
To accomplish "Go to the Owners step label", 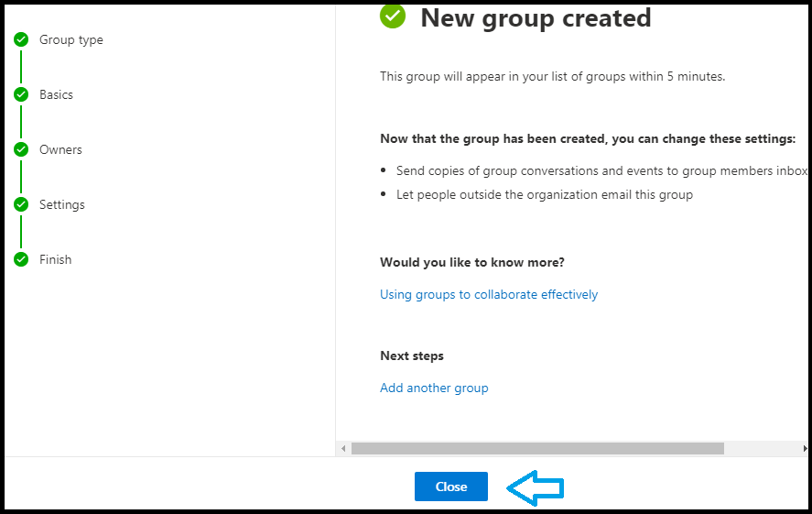I will (60, 149).
